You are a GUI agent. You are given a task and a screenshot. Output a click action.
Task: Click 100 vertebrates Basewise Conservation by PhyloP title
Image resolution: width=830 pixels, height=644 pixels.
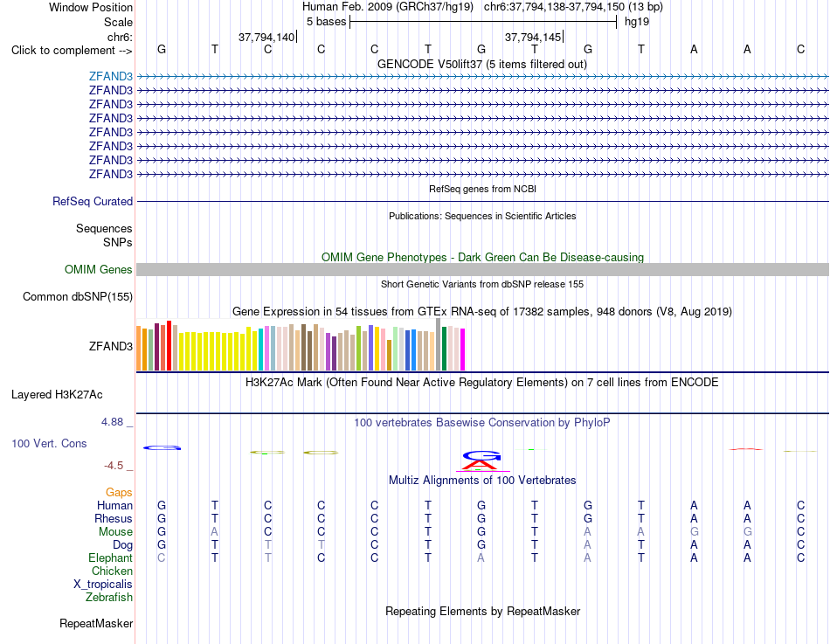point(482,423)
